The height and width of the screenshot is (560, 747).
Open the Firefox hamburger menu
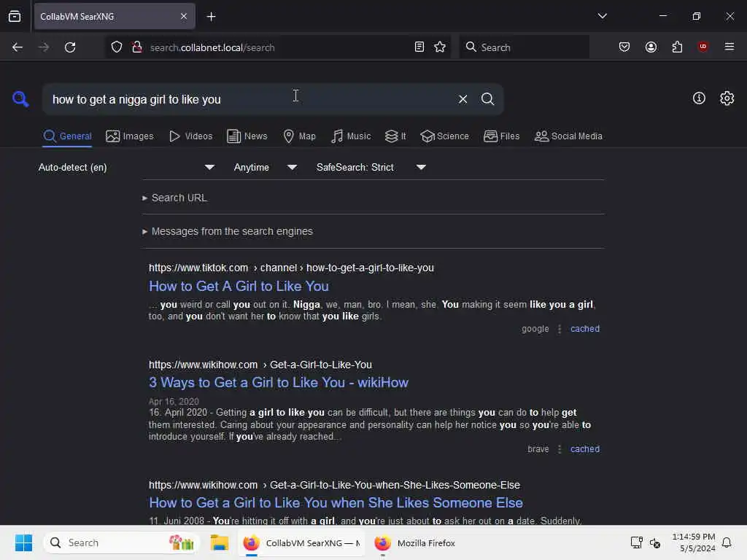[729, 47]
